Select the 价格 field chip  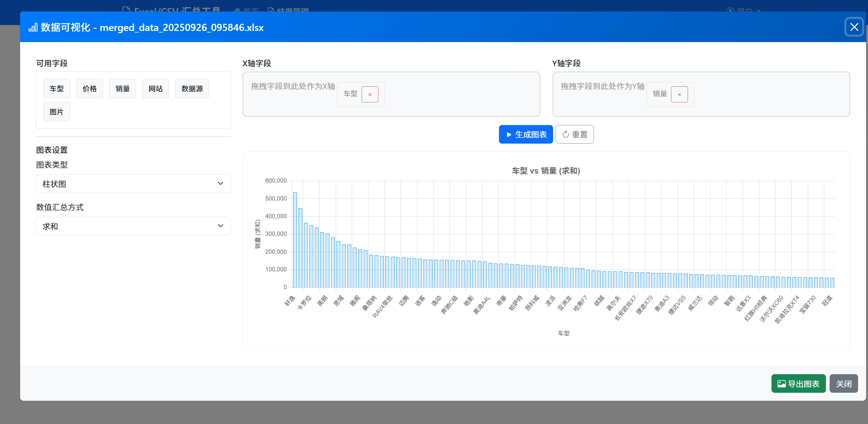89,89
